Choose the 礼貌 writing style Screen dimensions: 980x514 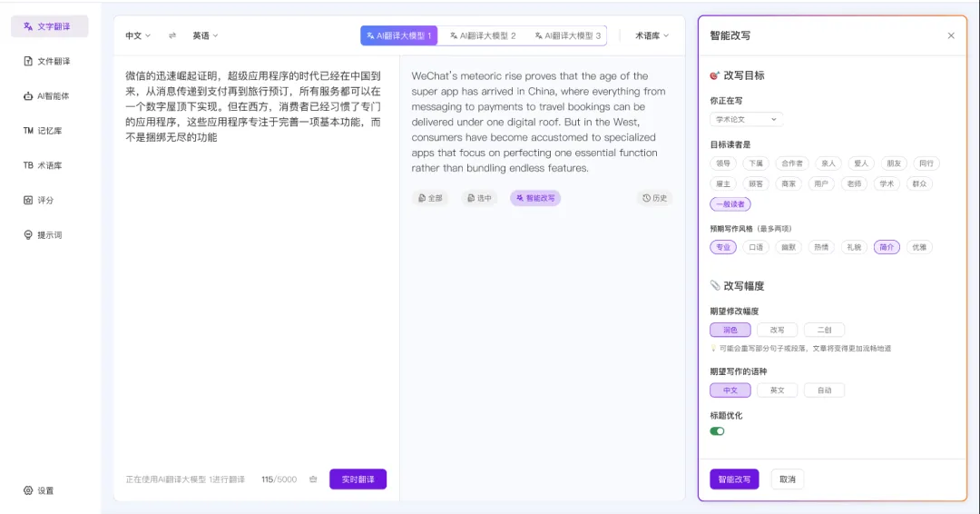pos(854,247)
